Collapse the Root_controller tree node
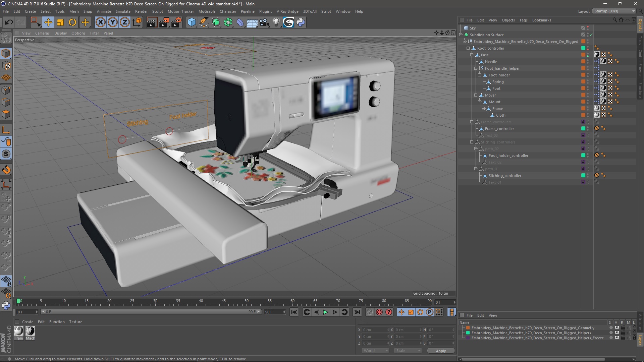The height and width of the screenshot is (362, 644). pyautogui.click(x=468, y=48)
